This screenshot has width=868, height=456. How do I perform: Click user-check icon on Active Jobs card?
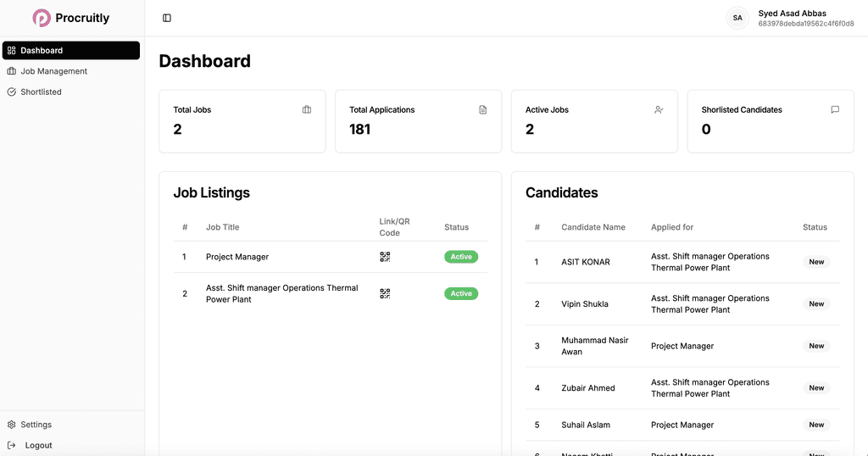pyautogui.click(x=659, y=109)
